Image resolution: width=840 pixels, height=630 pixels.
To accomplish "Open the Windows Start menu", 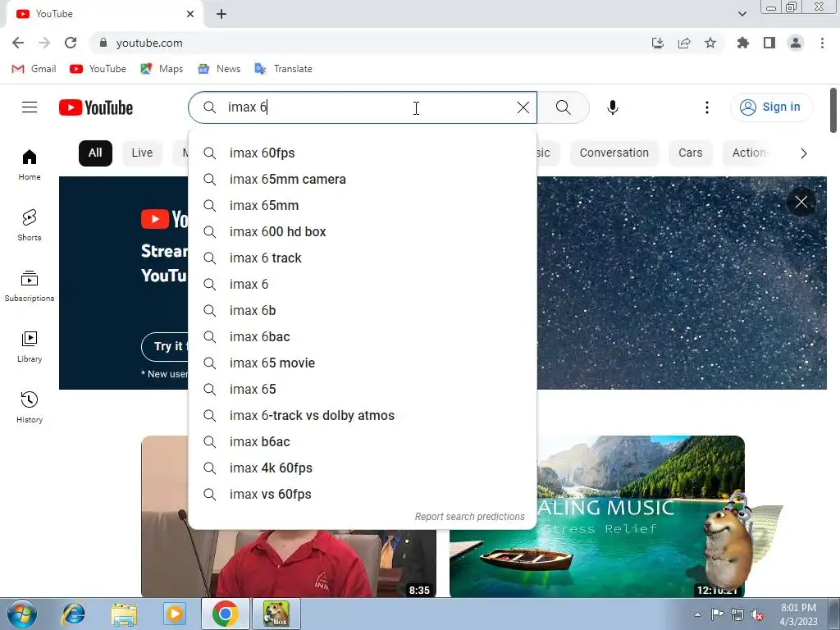I will tap(22, 614).
